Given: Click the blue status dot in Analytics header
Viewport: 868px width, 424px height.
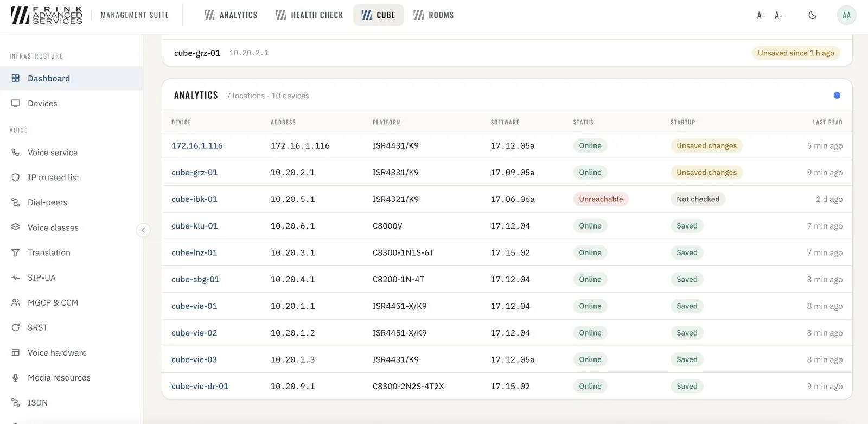Looking at the screenshot, I should (x=837, y=96).
